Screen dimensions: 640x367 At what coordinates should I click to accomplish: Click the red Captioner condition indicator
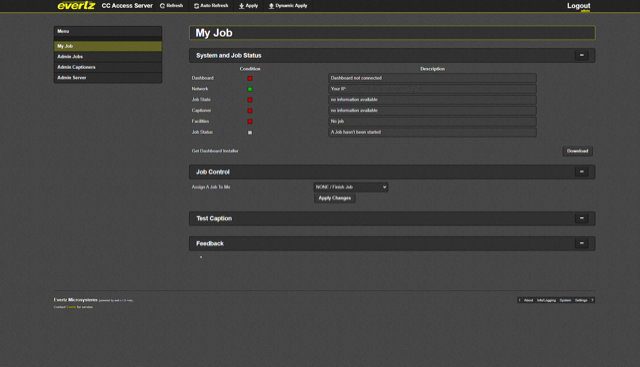click(x=250, y=111)
